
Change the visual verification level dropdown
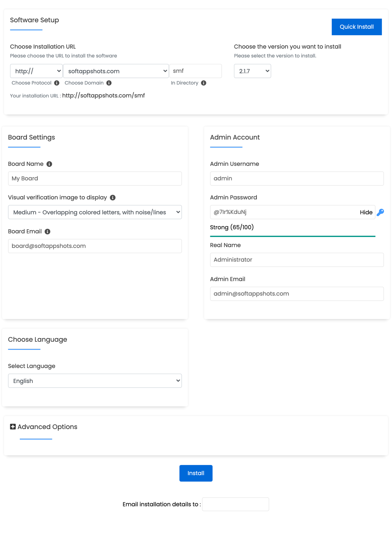(95, 212)
